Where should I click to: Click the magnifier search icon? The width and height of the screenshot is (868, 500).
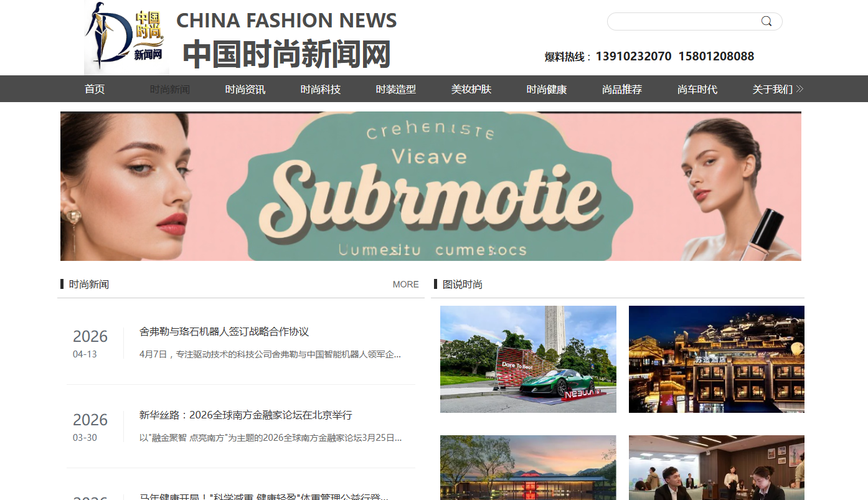pos(767,21)
